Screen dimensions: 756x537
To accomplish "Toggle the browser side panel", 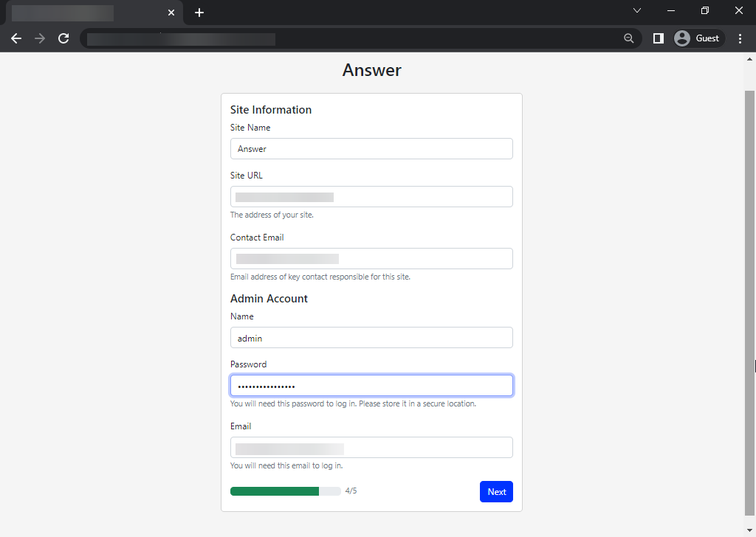I will click(x=658, y=38).
